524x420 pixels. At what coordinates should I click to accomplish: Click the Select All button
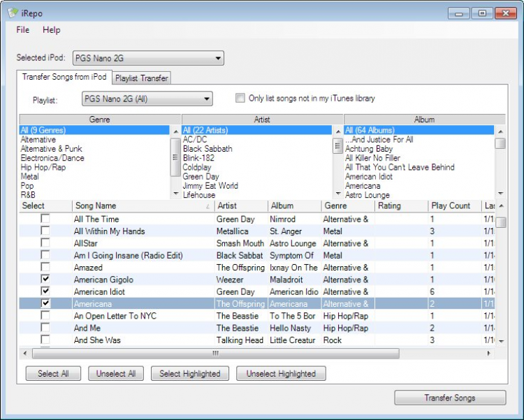click(53, 373)
